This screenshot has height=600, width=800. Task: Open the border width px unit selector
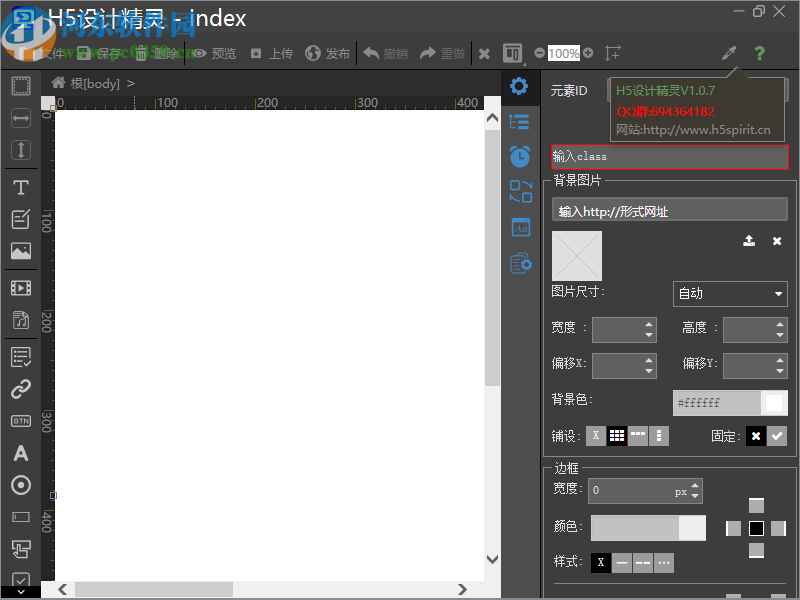[x=681, y=491]
